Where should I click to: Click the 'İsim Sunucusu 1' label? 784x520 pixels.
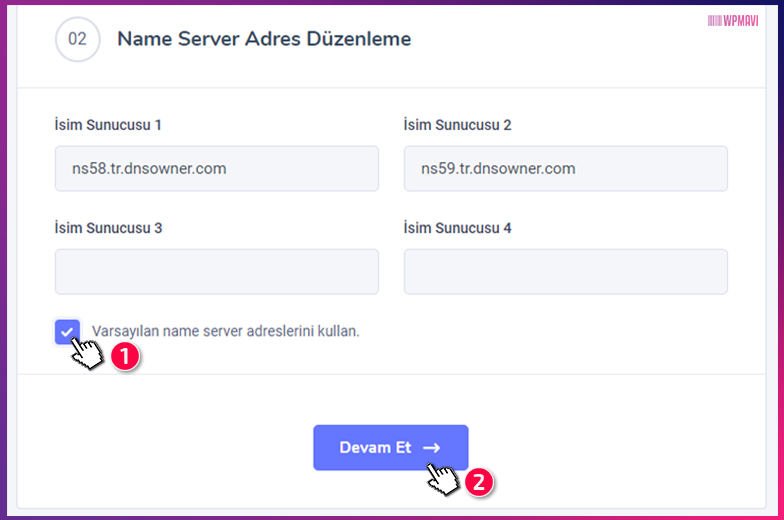coord(108,124)
